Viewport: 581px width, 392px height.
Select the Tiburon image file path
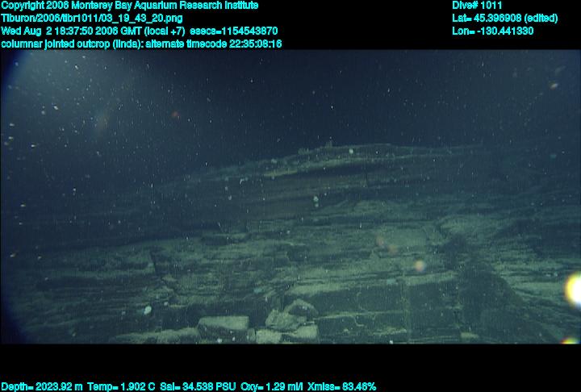[91, 18]
